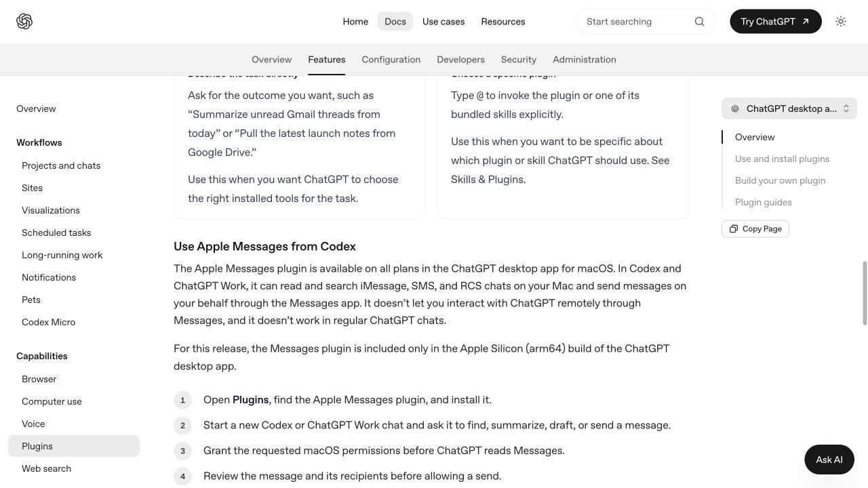Click the Workflows sidebar heading
This screenshot has height=488, width=868.
tap(39, 142)
